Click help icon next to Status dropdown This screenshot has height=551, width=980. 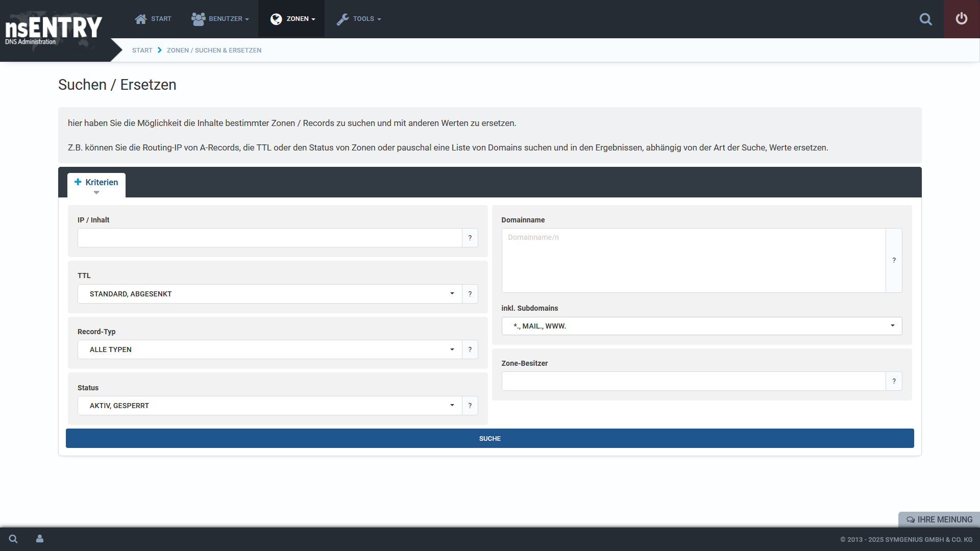470,406
